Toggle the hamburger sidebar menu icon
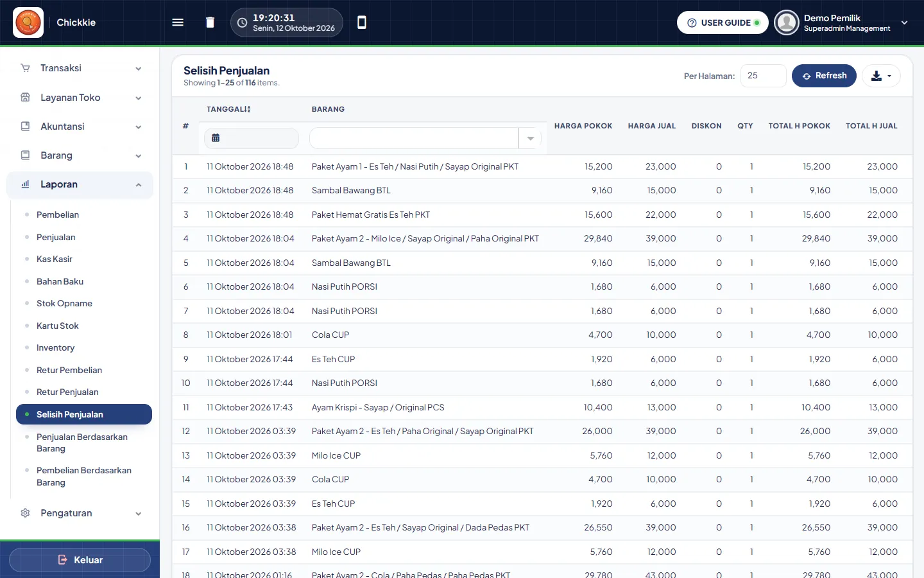The image size is (924, 578). pyautogui.click(x=178, y=22)
